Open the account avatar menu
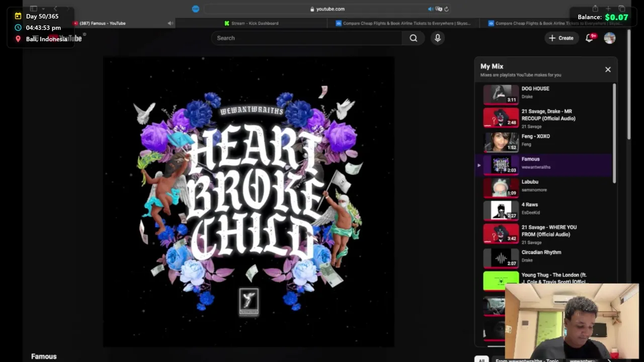Viewport: 644px width, 362px height. tap(610, 38)
